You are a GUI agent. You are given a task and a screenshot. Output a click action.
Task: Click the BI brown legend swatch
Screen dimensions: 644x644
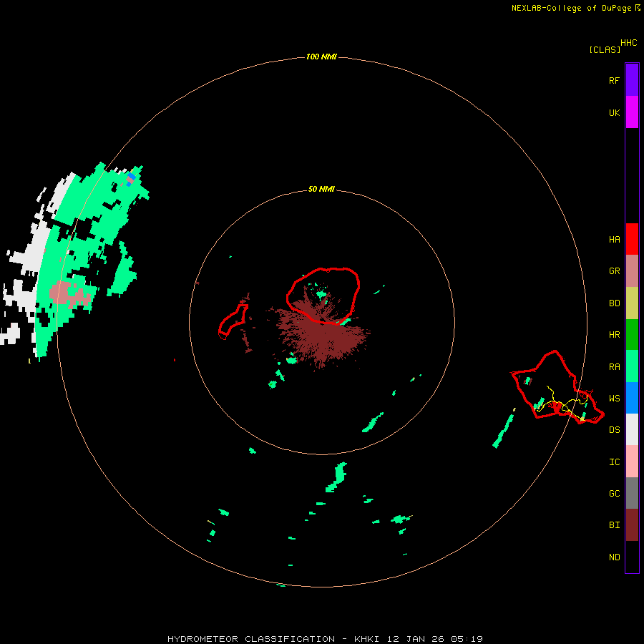point(632,525)
